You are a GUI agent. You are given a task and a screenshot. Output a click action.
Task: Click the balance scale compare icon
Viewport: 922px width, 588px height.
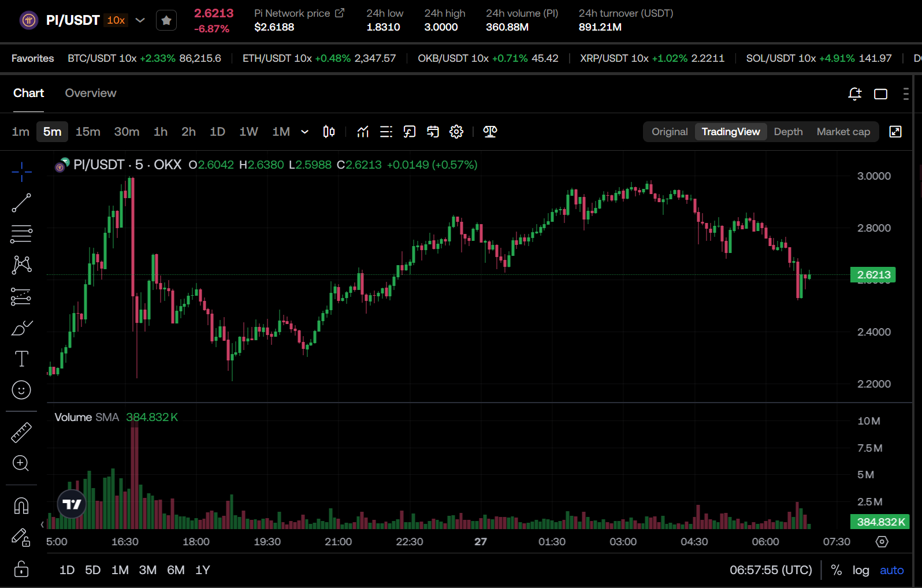point(490,132)
